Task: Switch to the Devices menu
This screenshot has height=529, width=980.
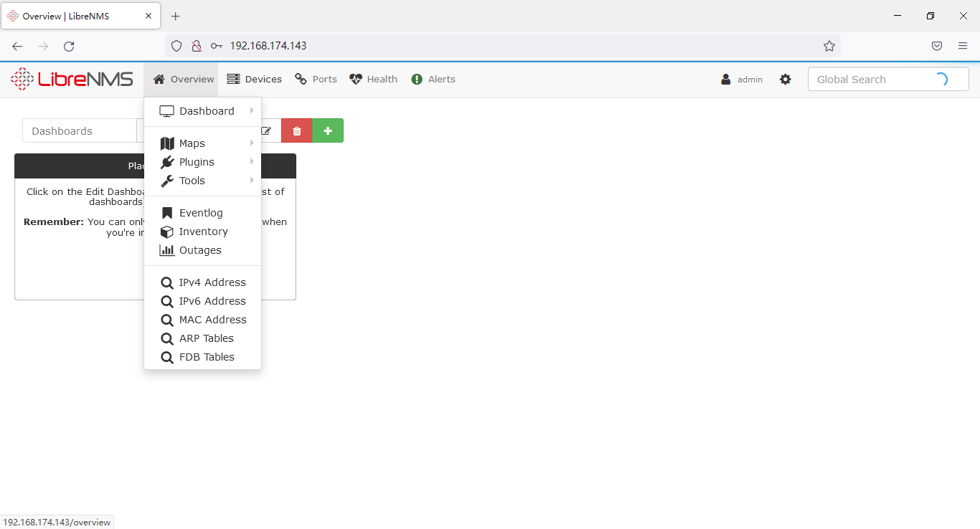Action: 255,79
